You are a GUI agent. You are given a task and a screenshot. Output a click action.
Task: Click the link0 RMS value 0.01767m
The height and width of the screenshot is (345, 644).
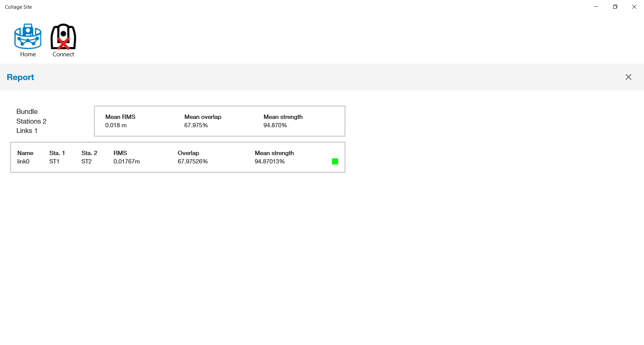click(x=126, y=161)
